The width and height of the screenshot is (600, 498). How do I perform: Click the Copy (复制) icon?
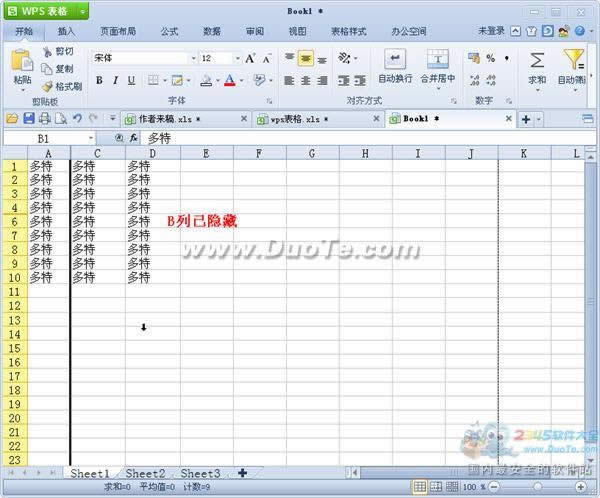47,69
